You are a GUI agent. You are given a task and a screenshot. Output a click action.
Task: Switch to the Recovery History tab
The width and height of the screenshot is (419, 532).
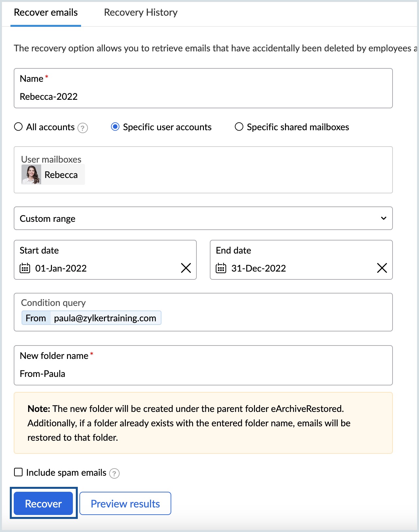[141, 12]
